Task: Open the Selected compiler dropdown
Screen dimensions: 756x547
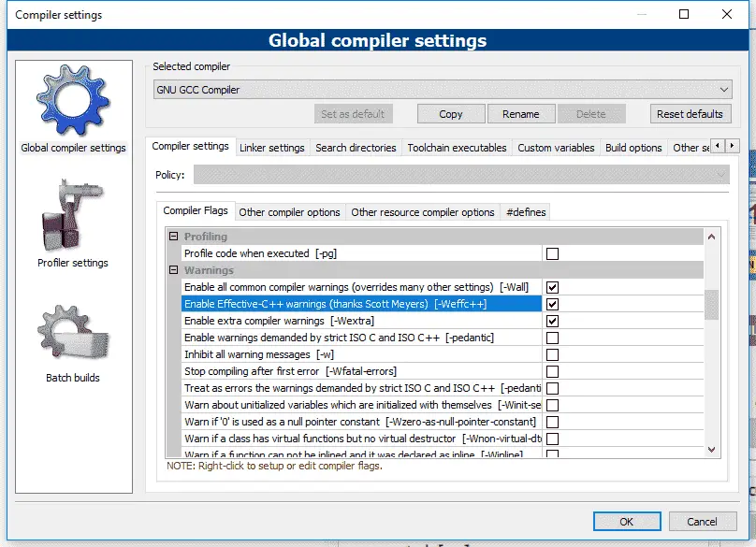Action: [443, 90]
